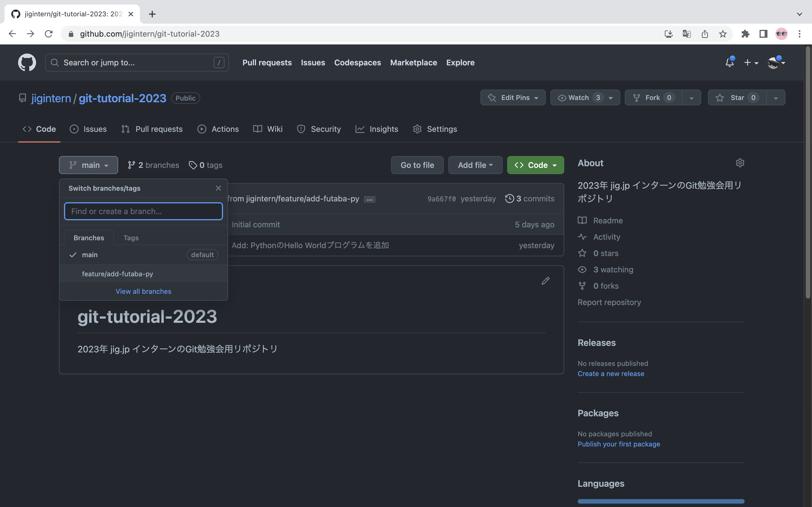Open the green Code dropdown
812x507 pixels.
click(535, 165)
